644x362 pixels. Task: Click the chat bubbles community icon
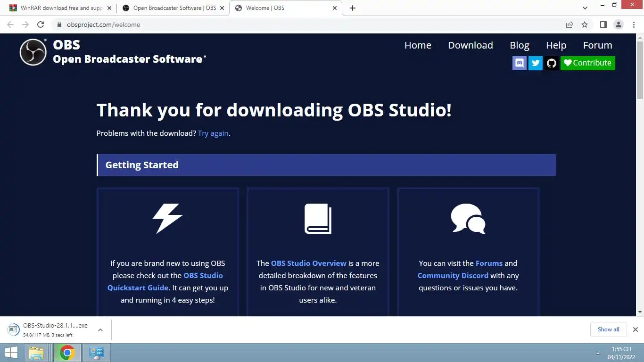(x=468, y=219)
